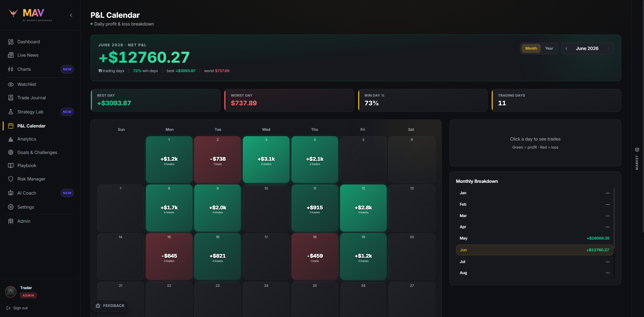Image resolution: width=644 pixels, height=317 pixels.
Task: Click the Live News newspaper icon
Action: pos(11,55)
